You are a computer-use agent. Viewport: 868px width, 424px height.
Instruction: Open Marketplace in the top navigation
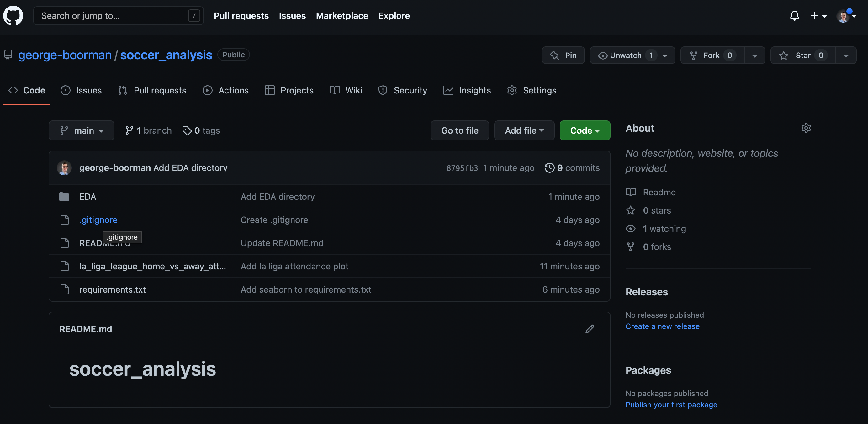pos(342,15)
